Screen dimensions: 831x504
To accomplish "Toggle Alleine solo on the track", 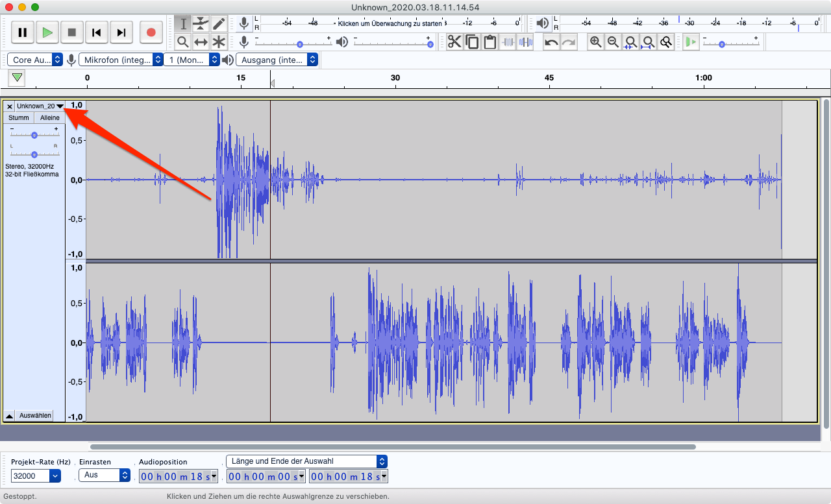I will pyautogui.click(x=50, y=117).
